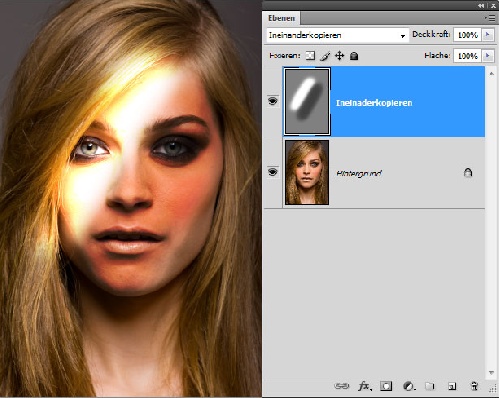This screenshot has width=499, height=398.
Task: Lock image pixels brush icon
Action: [x=325, y=56]
